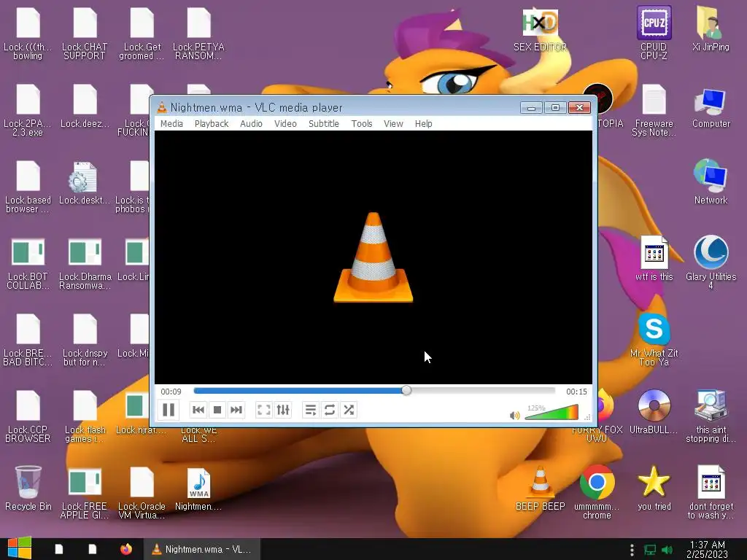Select BEEP BEEP VLC cone icon
The image size is (747, 560).
click(541, 489)
